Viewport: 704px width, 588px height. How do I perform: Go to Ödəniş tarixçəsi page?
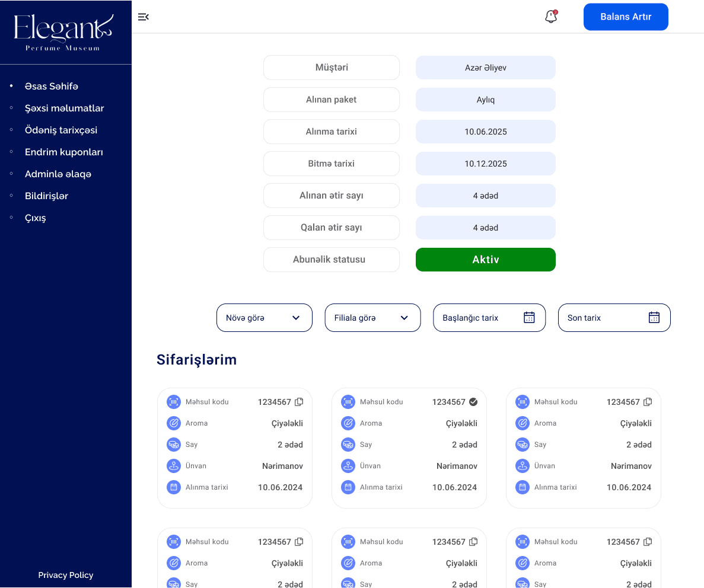pos(61,130)
